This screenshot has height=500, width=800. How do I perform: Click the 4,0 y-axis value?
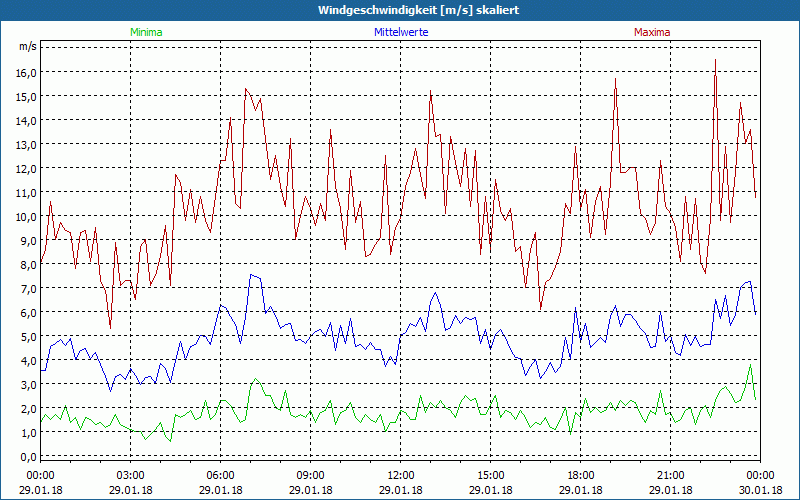coord(28,360)
